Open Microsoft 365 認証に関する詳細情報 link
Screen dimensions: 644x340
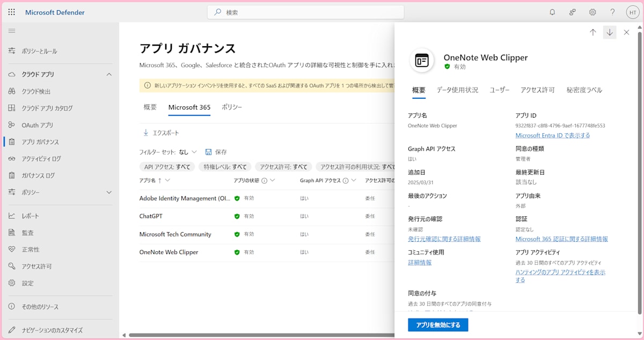pyautogui.click(x=562, y=239)
